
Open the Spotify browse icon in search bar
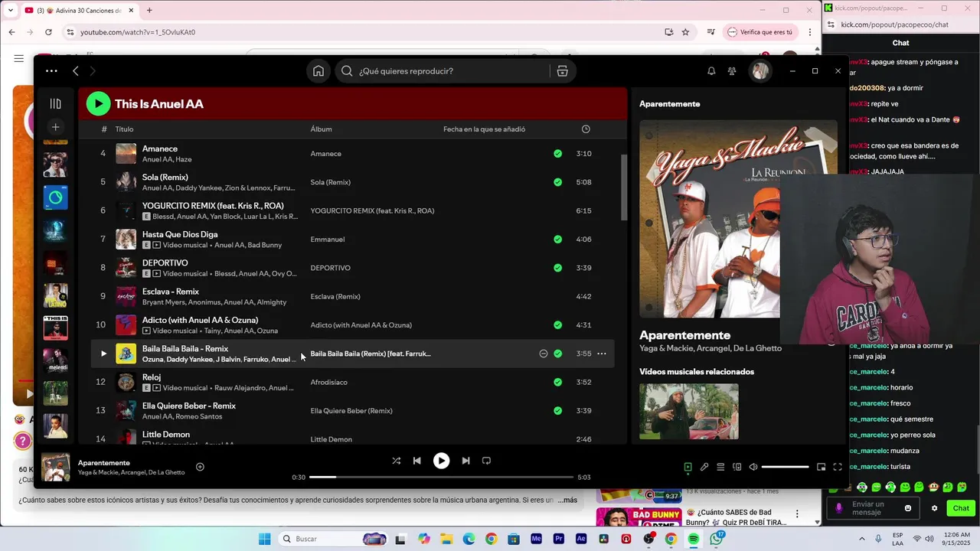click(562, 71)
